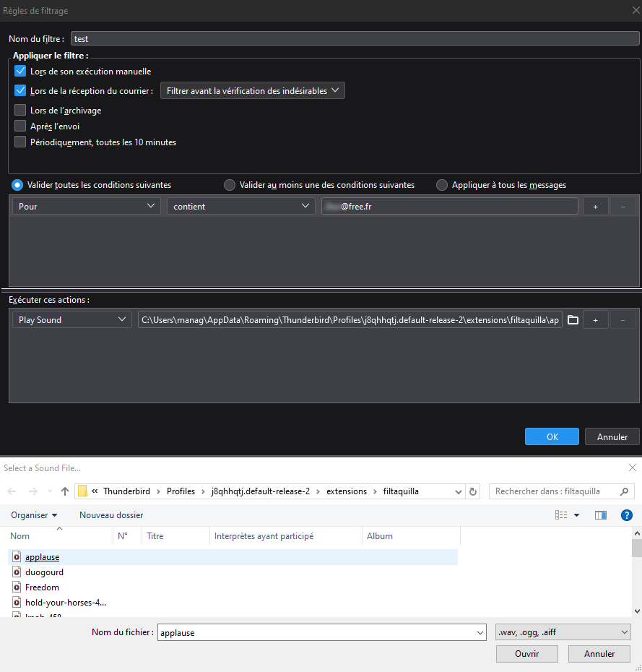Click Annuler in sound file dialog
The image size is (642, 672).
point(599,653)
